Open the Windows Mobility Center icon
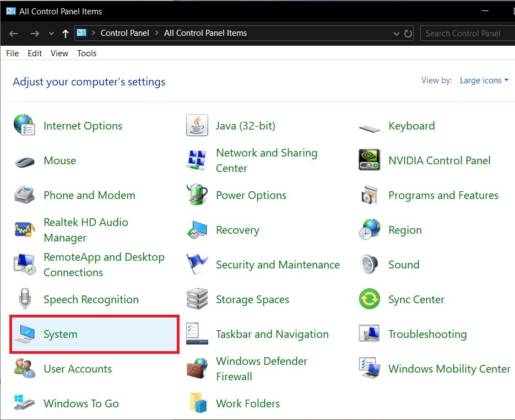Image resolution: width=515 pixels, height=420 pixels. pos(370,368)
